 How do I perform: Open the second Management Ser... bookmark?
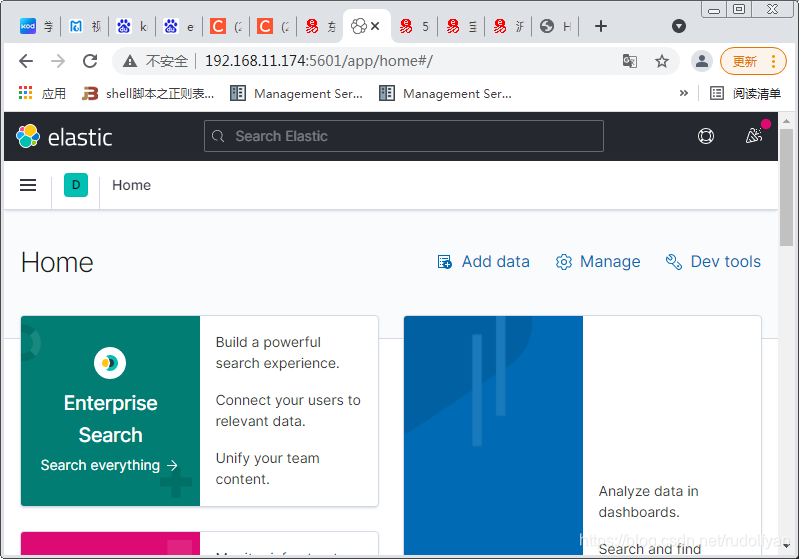[x=445, y=93]
